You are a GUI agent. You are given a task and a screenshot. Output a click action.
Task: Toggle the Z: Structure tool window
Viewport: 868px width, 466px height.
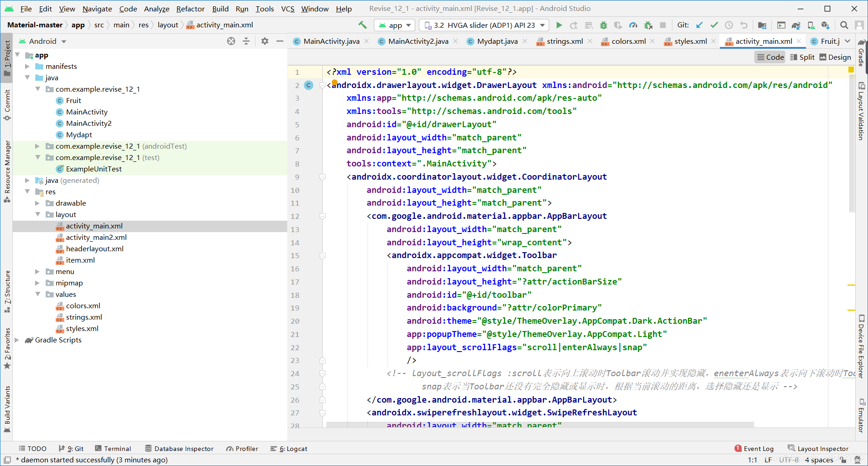7,291
